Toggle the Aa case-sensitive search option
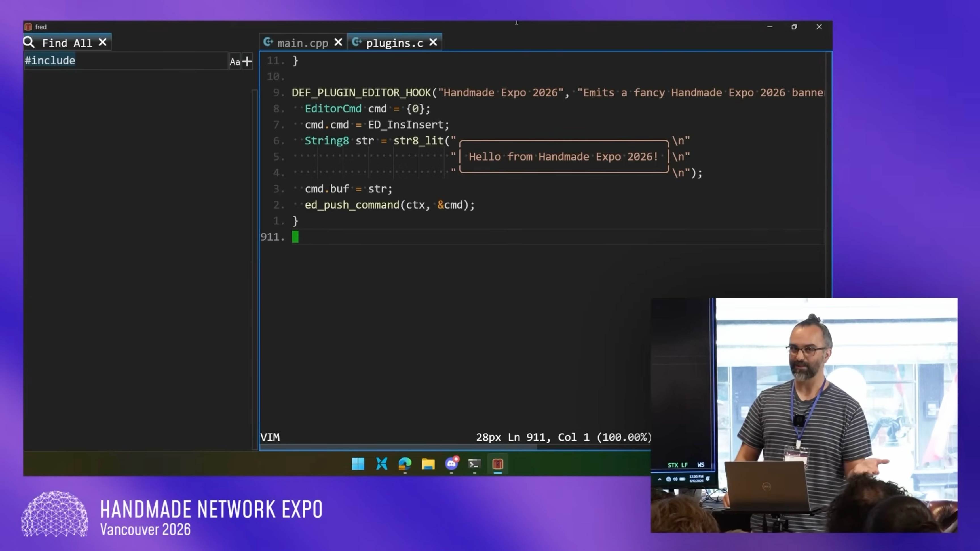 tap(235, 62)
